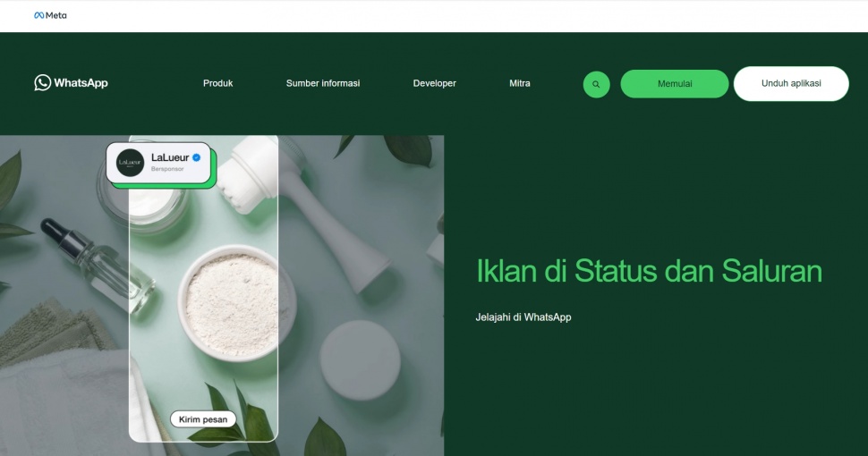Screen dimensions: 868x456
Task: Click the green Memulai button
Action: [674, 83]
